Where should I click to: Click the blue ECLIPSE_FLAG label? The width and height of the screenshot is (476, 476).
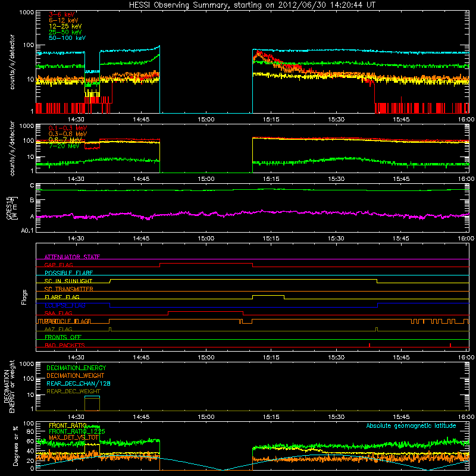tap(65, 305)
